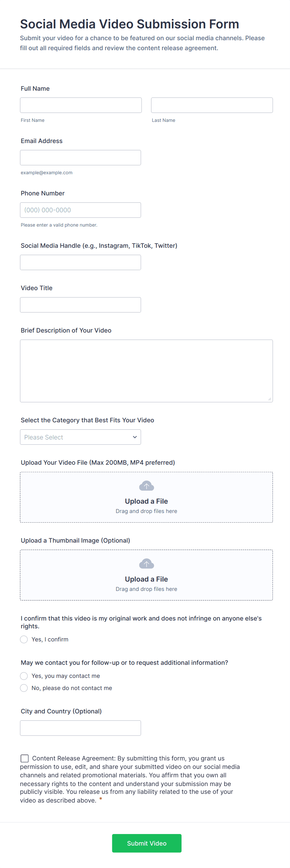This screenshot has width=290, height=868.
Task: Select the "Yes, I confirm" radio button
Action: point(24,639)
